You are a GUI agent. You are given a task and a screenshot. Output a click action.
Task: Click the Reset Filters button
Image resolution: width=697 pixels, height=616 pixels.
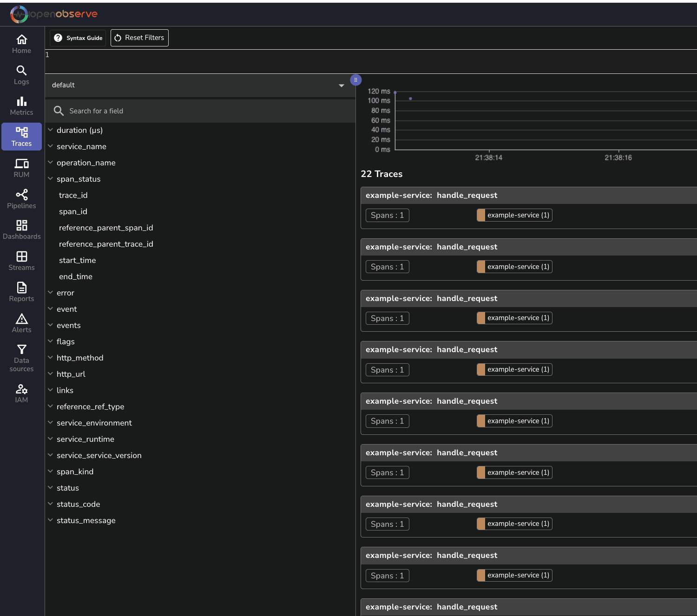139,38
